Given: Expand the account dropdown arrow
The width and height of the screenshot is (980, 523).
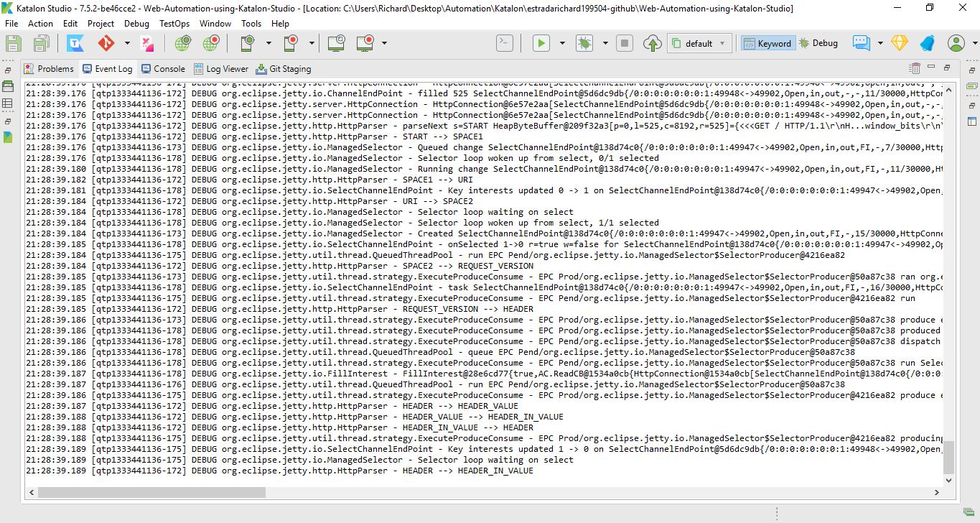Looking at the screenshot, I should click(x=975, y=43).
